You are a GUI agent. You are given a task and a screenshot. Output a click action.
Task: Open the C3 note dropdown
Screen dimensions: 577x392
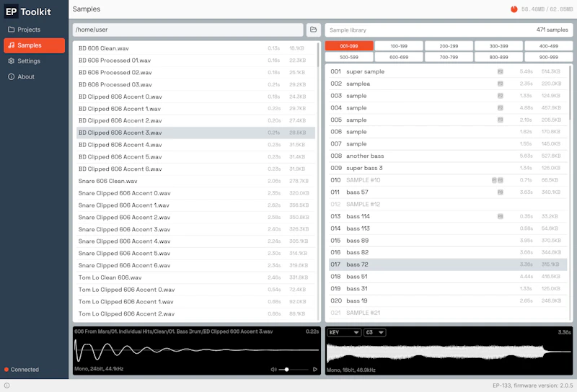tap(374, 332)
